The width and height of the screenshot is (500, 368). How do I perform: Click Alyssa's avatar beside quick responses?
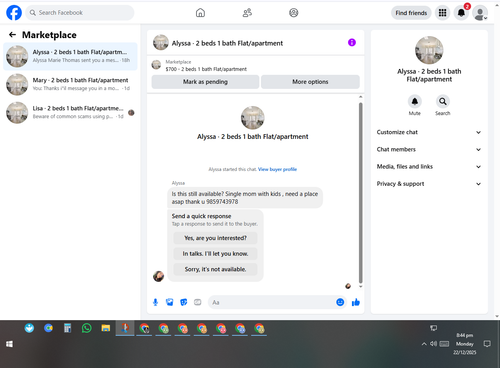[x=158, y=276]
